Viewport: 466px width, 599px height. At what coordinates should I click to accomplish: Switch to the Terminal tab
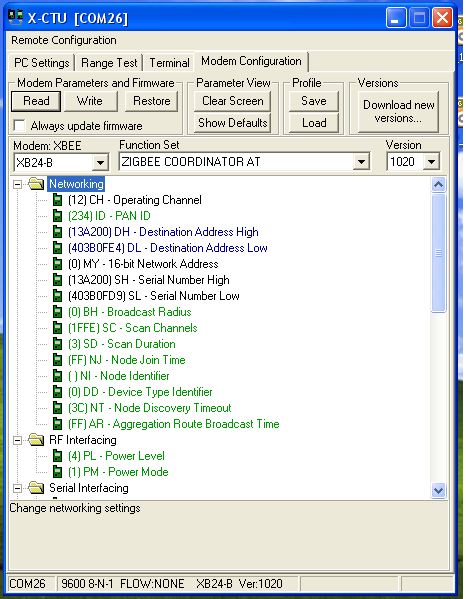[169, 63]
